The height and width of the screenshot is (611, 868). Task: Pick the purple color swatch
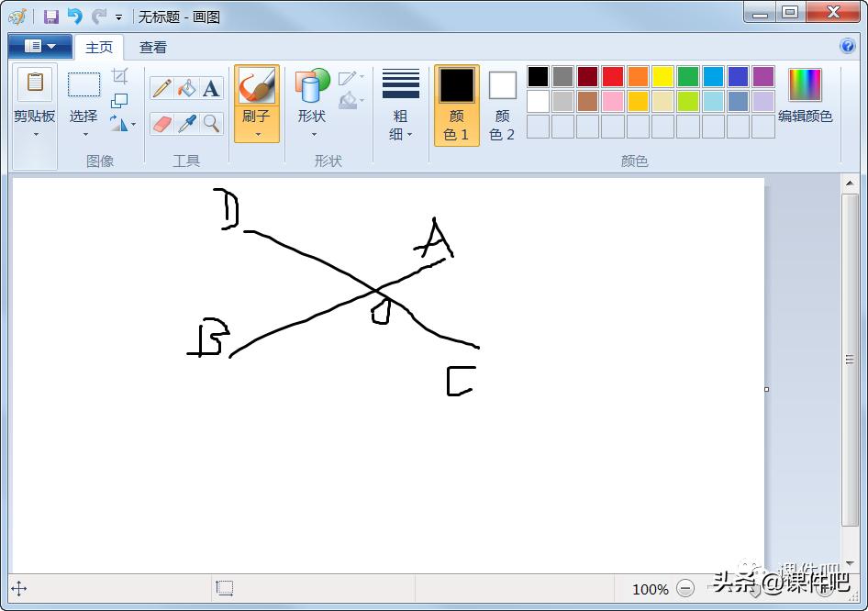763,76
